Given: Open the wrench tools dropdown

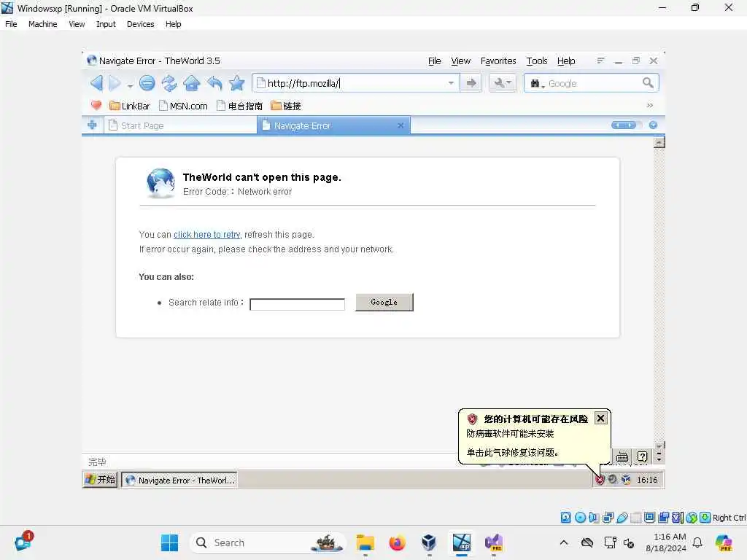Looking at the screenshot, I should point(503,83).
